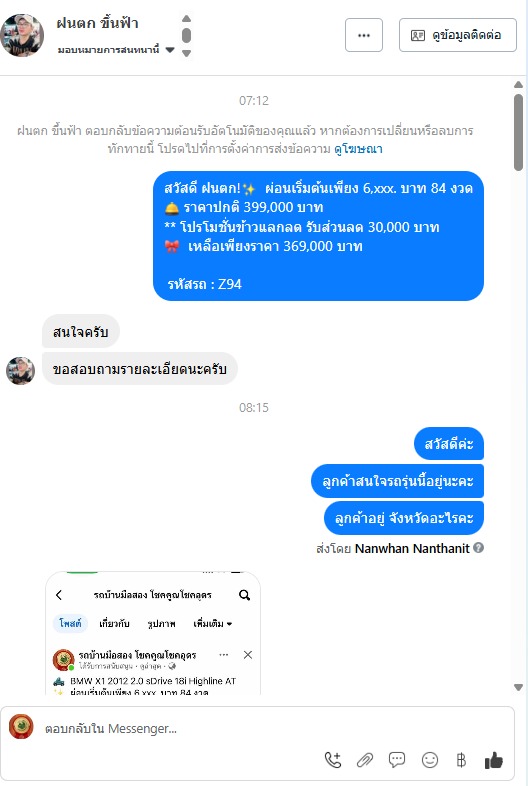
Task: Click the baht payment icon
Action: 461,760
